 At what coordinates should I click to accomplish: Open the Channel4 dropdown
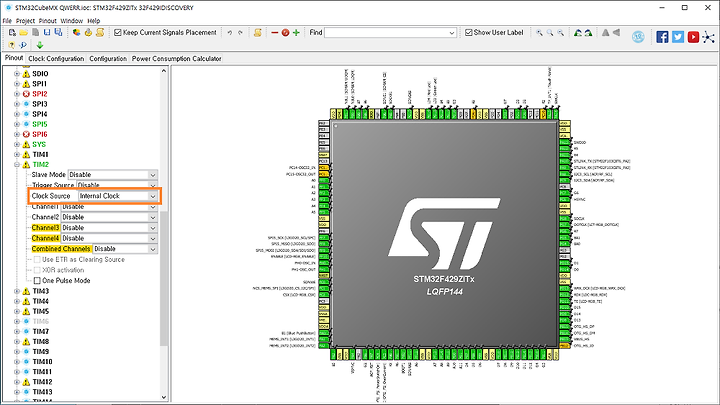(x=109, y=238)
